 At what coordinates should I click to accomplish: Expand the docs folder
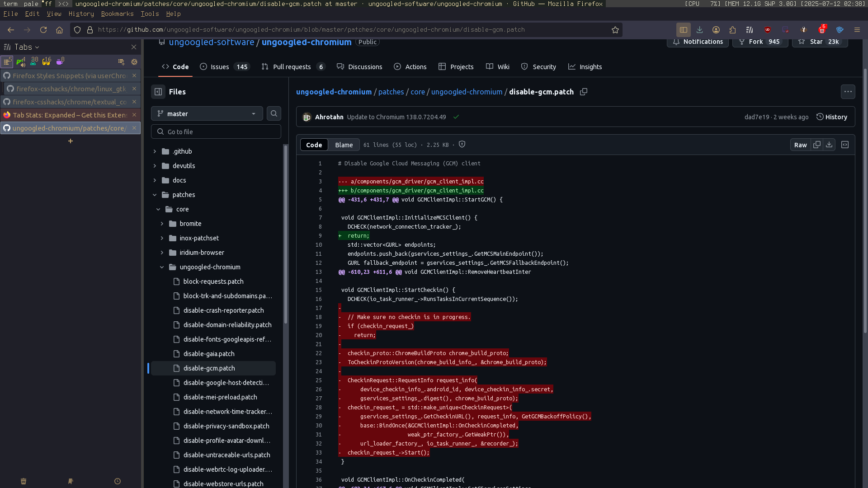155,180
